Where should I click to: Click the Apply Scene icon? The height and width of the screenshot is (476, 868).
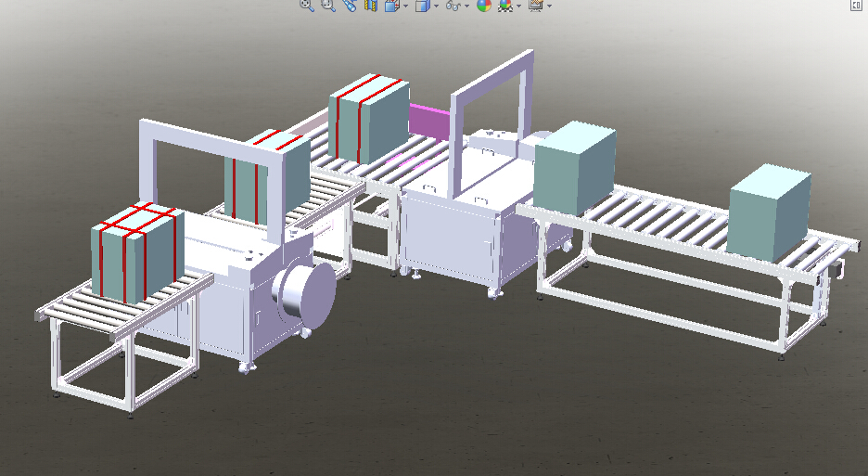504,5
